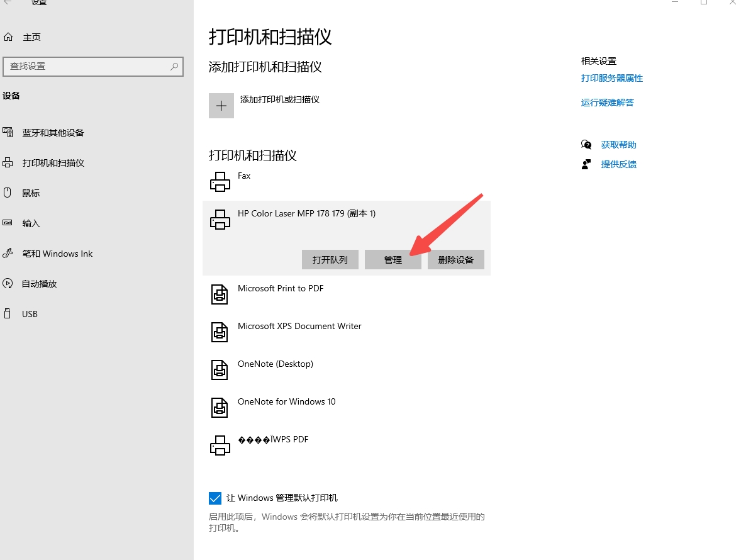Open 蓝牙和其他设备 settings page

pyautogui.click(x=53, y=133)
